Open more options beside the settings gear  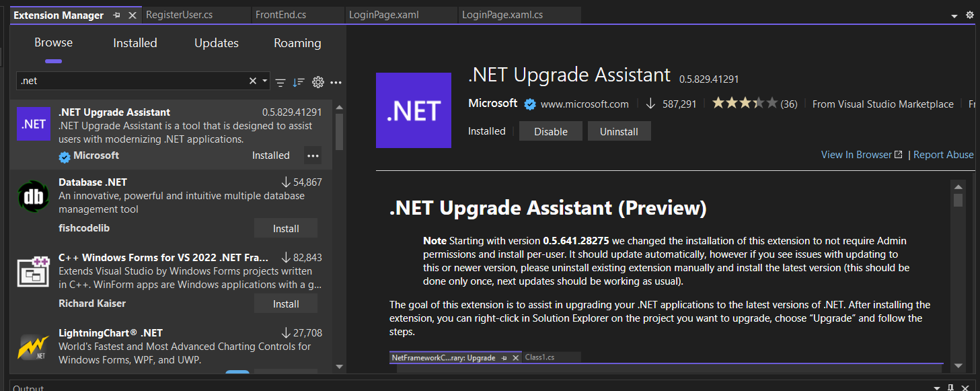pos(336,82)
